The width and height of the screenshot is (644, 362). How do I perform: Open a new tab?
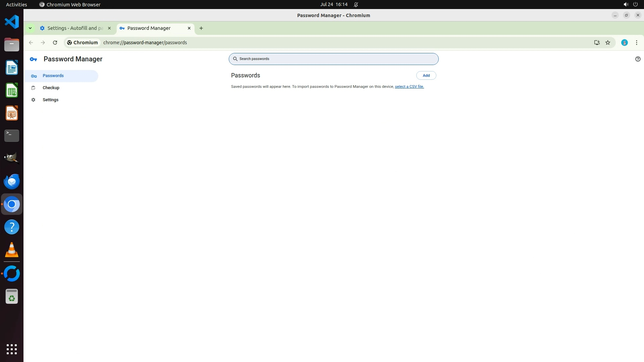[x=201, y=28]
